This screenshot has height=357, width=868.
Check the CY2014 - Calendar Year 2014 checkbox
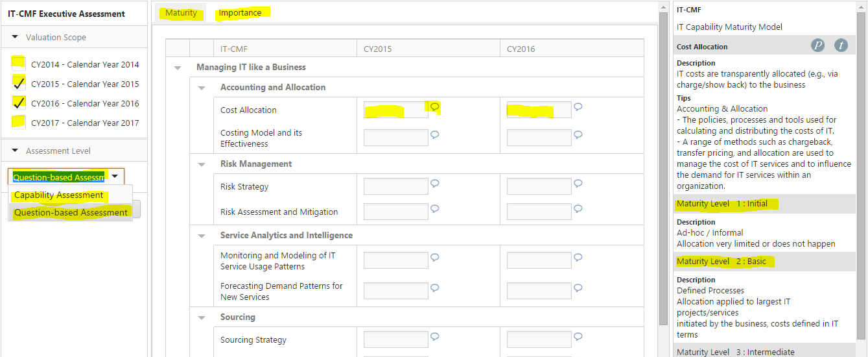(x=19, y=64)
